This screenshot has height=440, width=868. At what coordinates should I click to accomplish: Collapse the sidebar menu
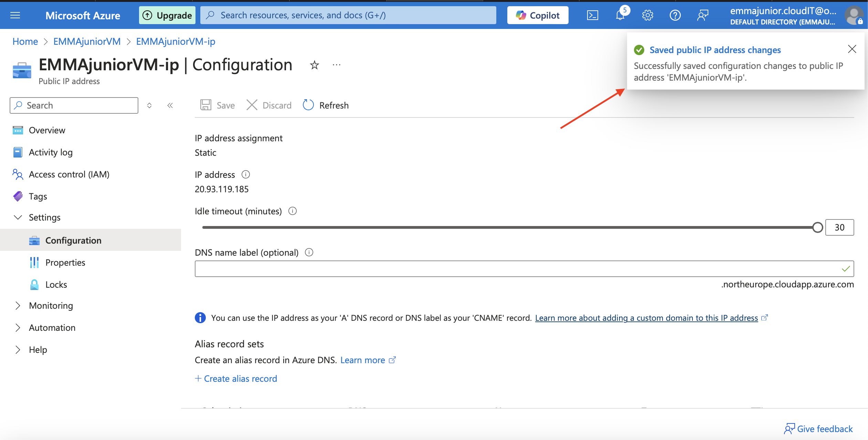coord(170,105)
